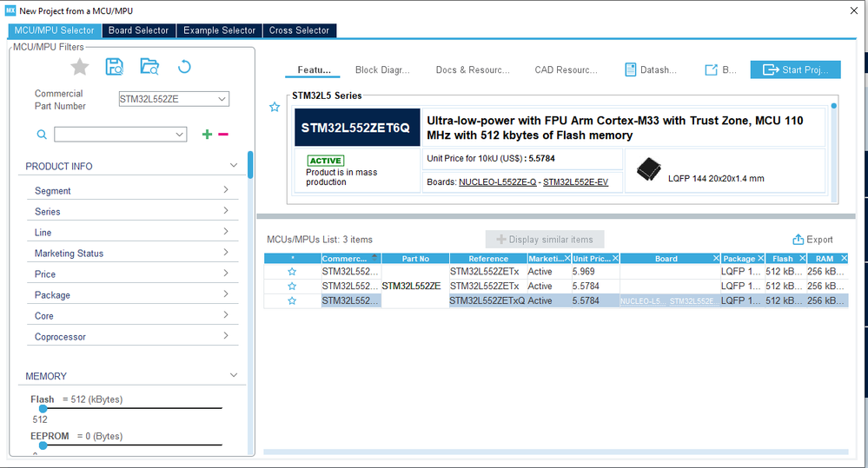Click the EEPROM slider handle
The width and height of the screenshot is (868, 468).
43,445
